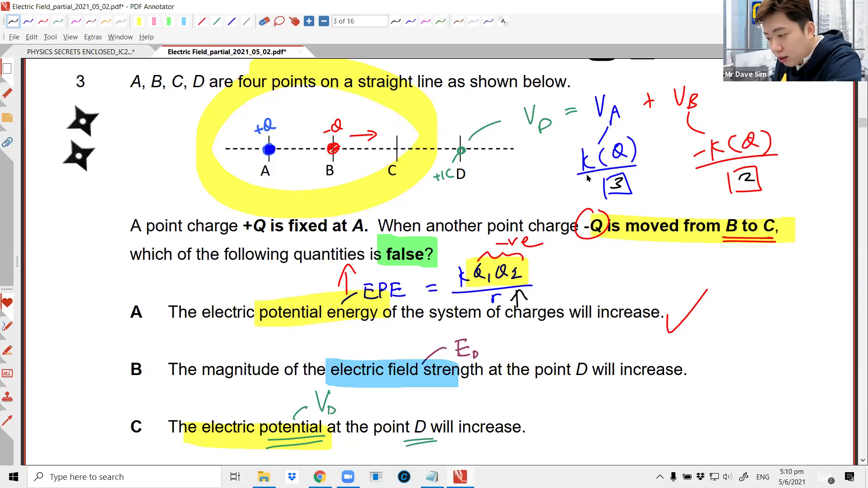Click the page number field showing 3 of 16
Screen dimensions: 868x488
tap(360, 21)
